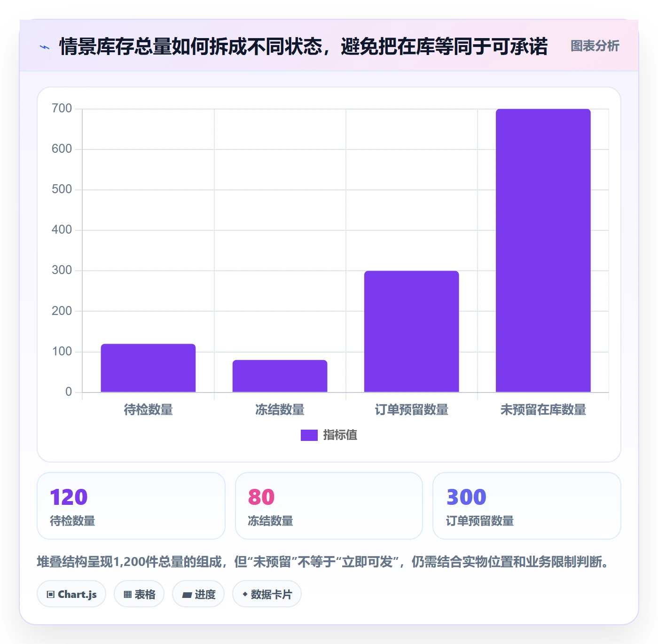
Task: Click the 100 y-axis tick label
Action: [62, 352]
